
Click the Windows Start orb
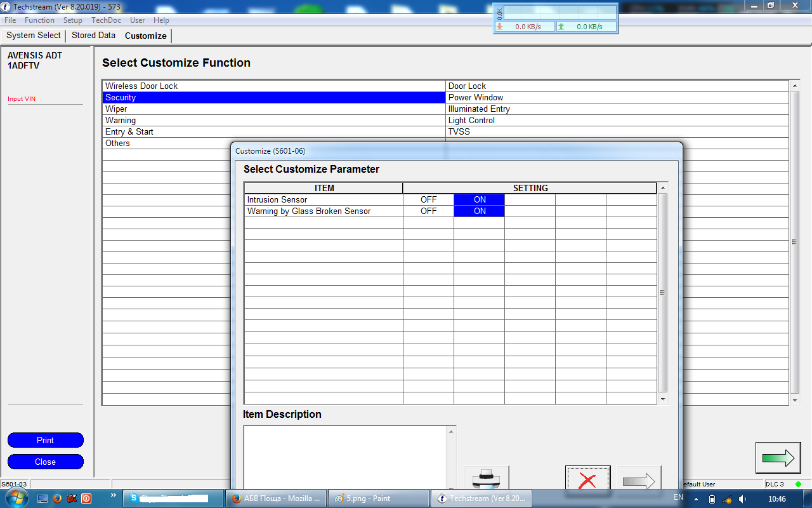[x=17, y=498]
